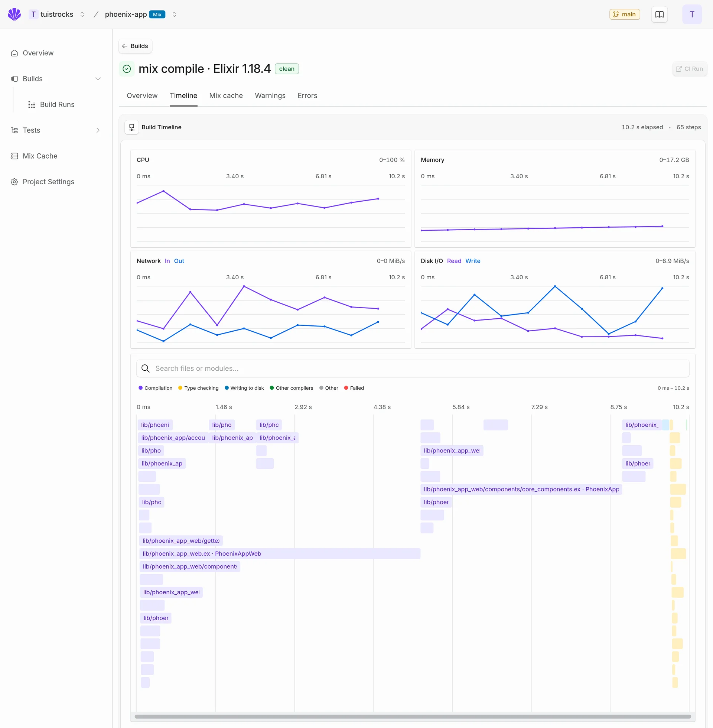Open the phoenix-app project switcher

point(174,14)
